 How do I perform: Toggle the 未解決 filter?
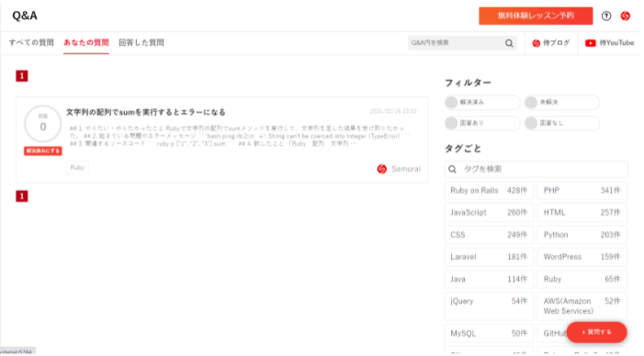point(562,102)
